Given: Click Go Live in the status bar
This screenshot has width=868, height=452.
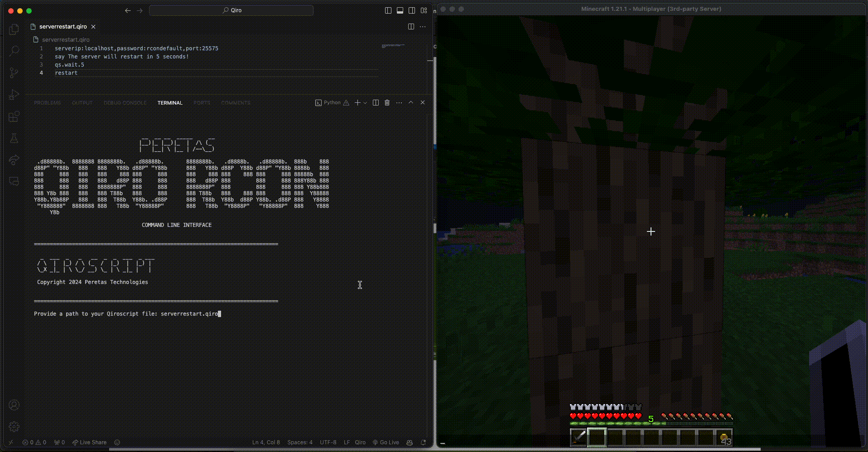Looking at the screenshot, I should pos(386,442).
